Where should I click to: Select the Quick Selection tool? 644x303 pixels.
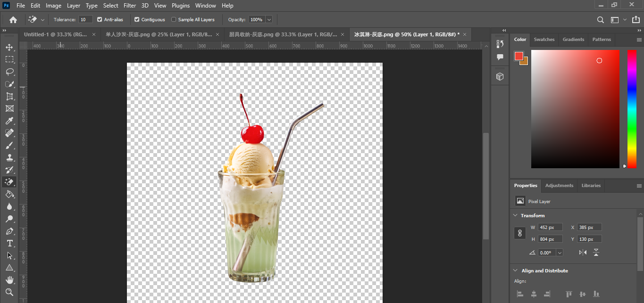(x=9, y=84)
